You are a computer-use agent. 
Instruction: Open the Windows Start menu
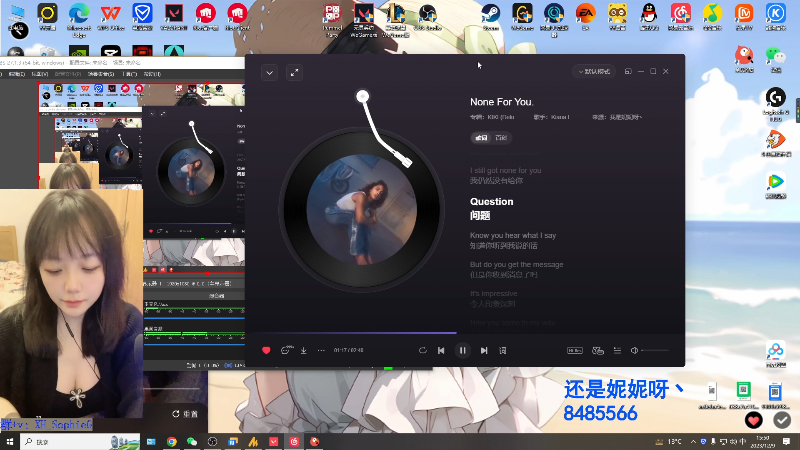tap(10, 441)
